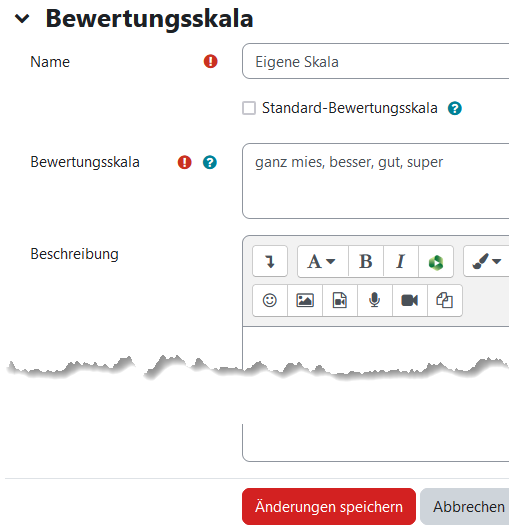Viewport: 509px width, 531px height.
Task: Insert an emoji via the smiley icon
Action: pos(270,301)
